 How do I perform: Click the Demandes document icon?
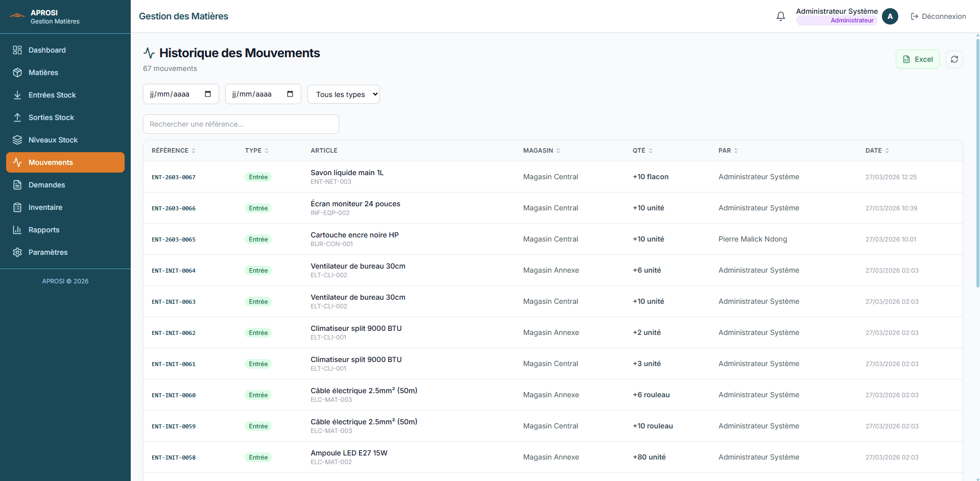pos(17,185)
